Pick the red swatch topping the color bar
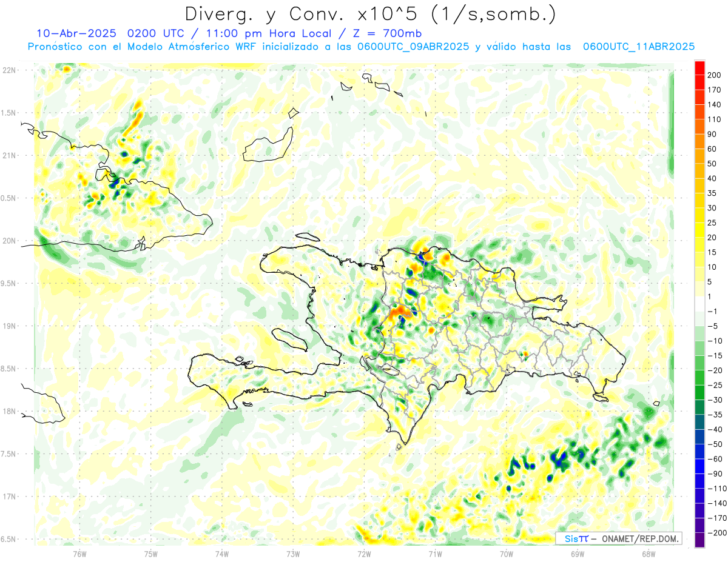Screen dimensions: 728x562 (699, 68)
